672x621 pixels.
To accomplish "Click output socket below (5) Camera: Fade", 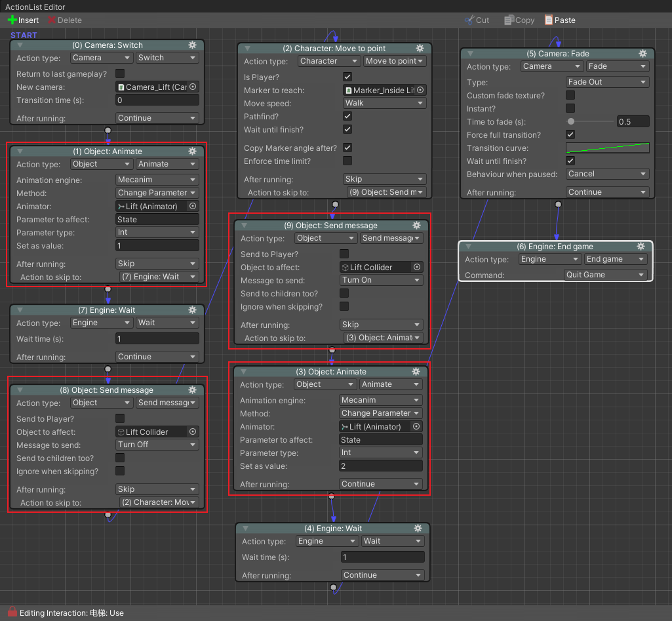I will 558,205.
